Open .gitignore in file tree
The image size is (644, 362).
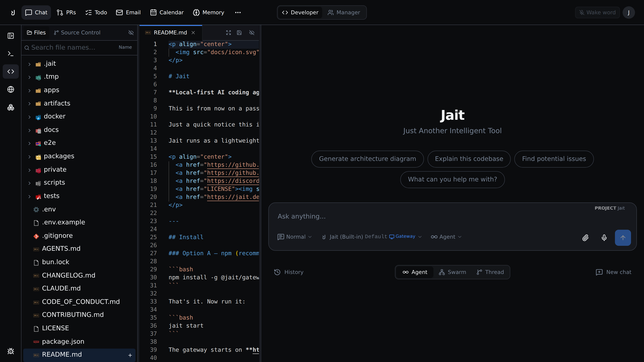pos(79,236)
